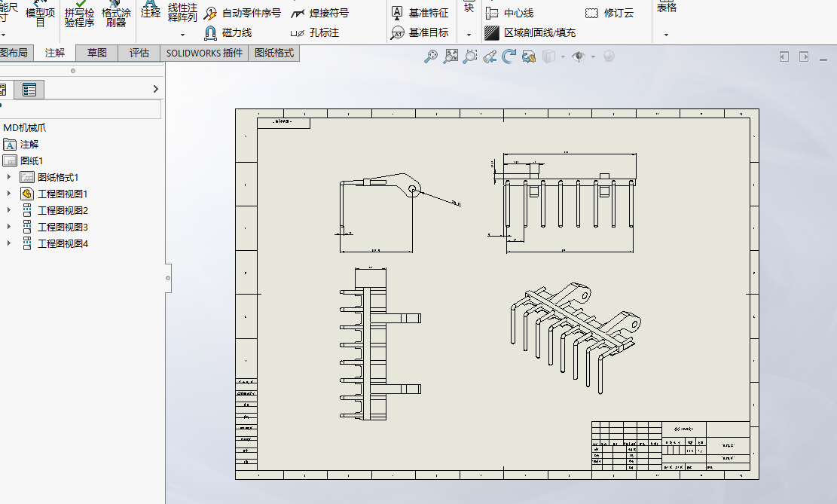837x504 pixels.
Task: Open the Linear Note Pattern (线性注释阵列) dropdown arrow
Action: 182,35
